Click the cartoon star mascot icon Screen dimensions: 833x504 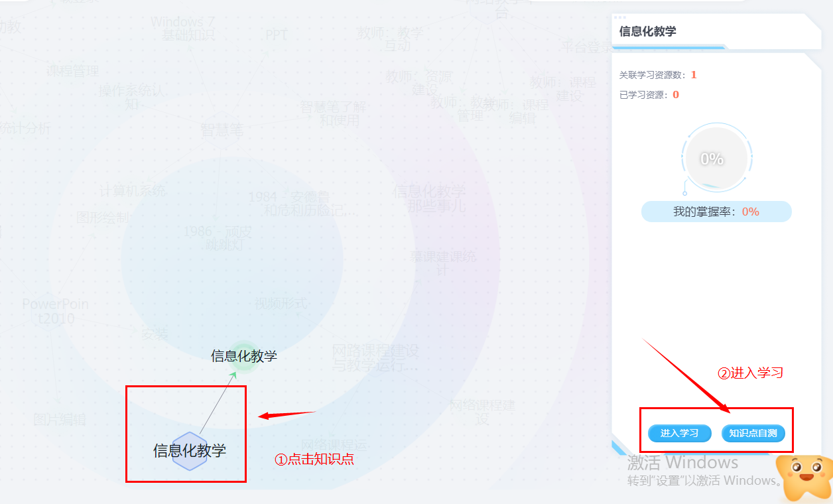pos(806,477)
